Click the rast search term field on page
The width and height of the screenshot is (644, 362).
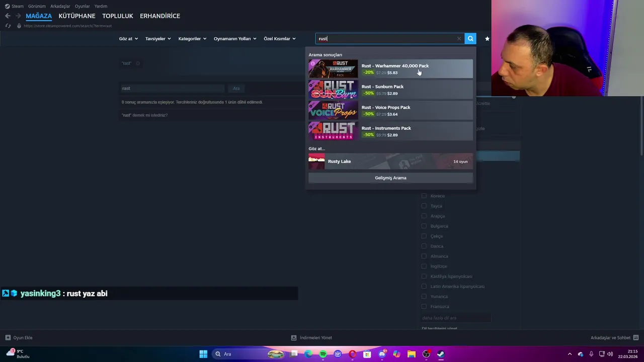(172, 88)
